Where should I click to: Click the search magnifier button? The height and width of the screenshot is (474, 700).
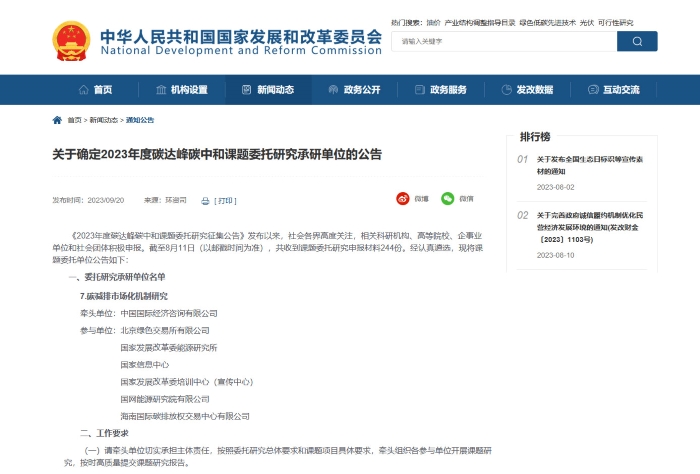point(637,41)
